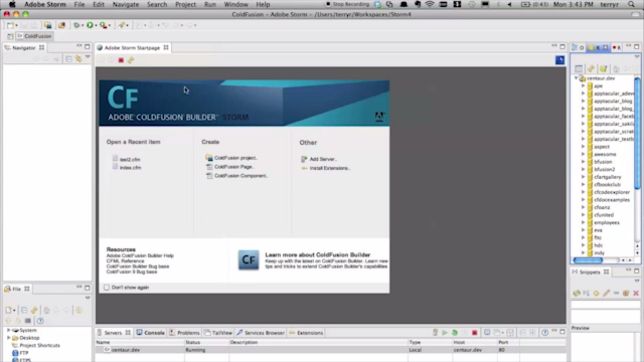Click the green Run toolbar button
This screenshot has width=644, height=362.
pyautogui.click(x=90, y=25)
